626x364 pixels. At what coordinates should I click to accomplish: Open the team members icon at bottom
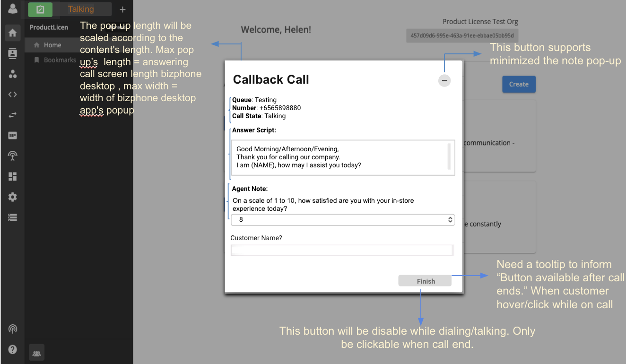click(37, 353)
